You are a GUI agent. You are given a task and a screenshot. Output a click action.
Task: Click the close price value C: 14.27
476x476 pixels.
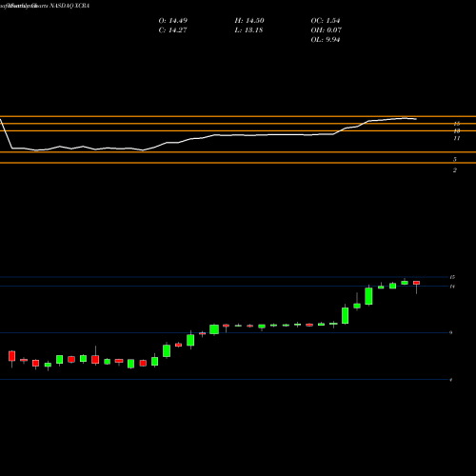point(172,30)
